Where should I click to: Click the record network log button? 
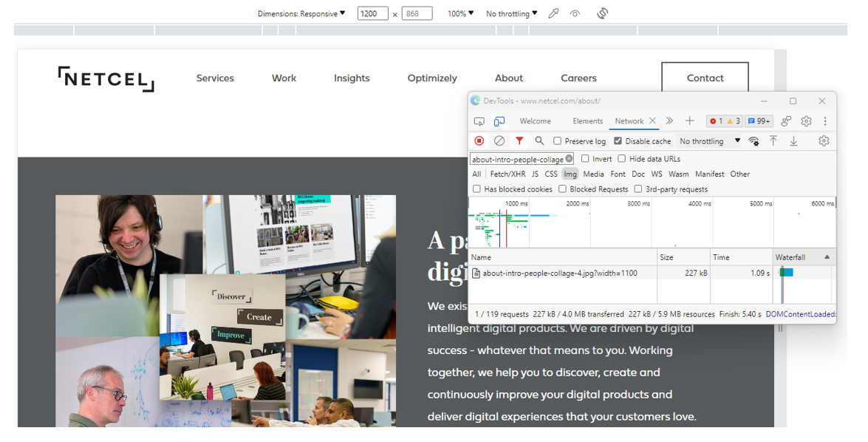pos(479,141)
